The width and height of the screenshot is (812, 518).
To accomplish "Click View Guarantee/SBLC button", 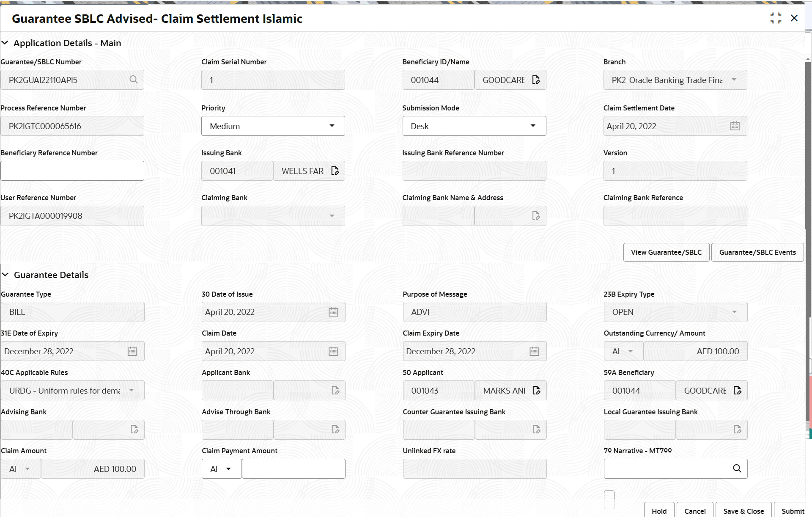I will pyautogui.click(x=666, y=252).
